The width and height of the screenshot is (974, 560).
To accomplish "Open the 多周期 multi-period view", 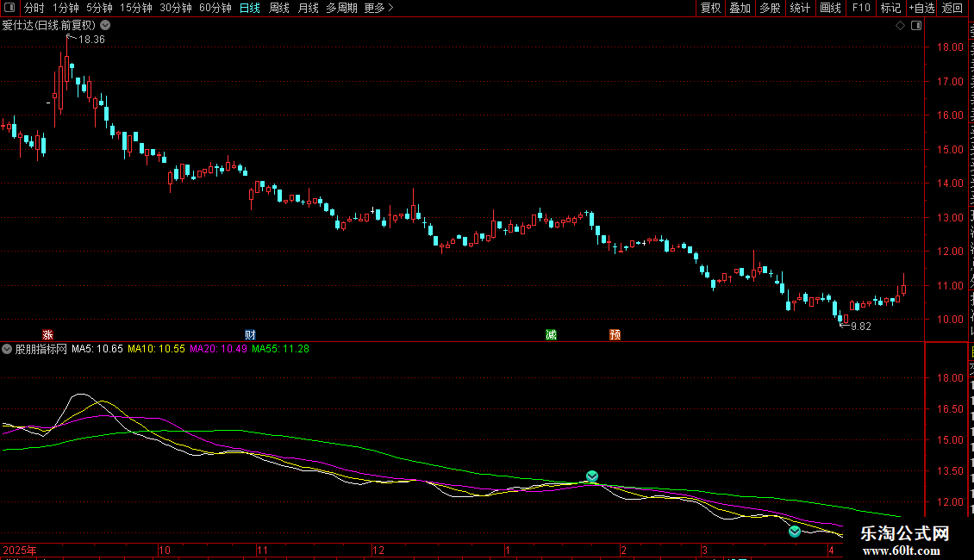I will click(341, 8).
